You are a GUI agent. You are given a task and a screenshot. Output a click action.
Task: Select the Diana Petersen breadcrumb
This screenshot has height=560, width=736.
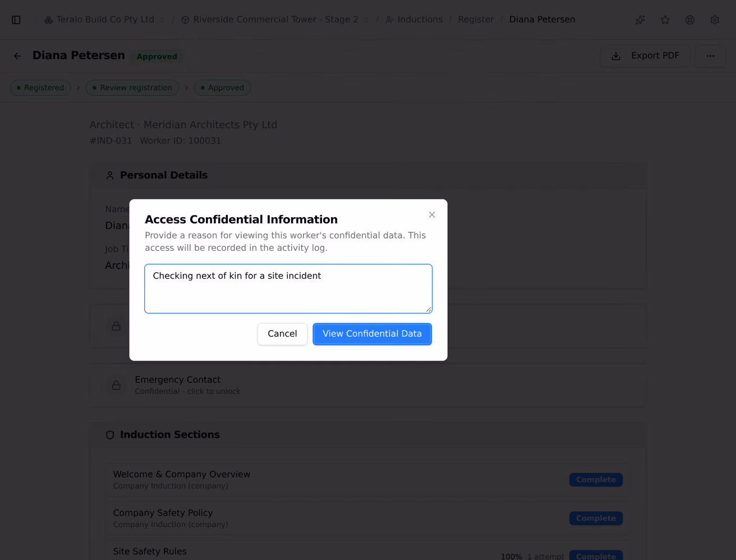click(x=542, y=20)
